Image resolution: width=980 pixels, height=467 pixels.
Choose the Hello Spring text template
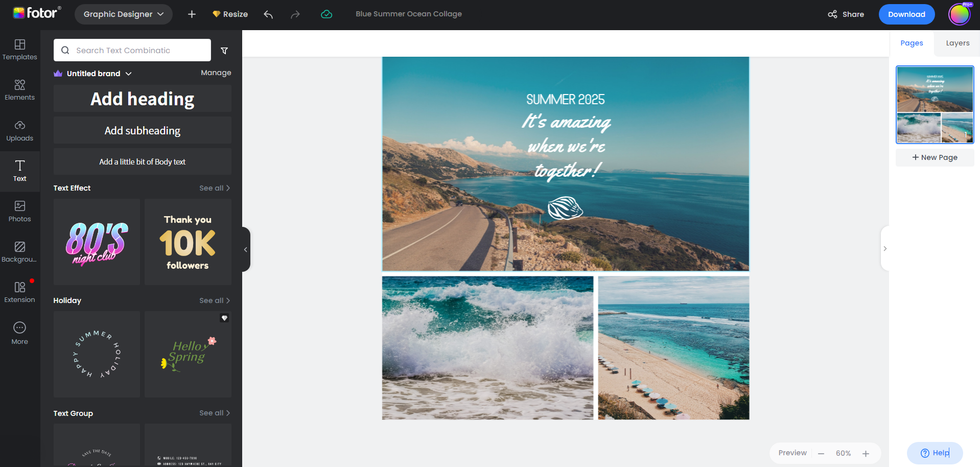point(188,354)
